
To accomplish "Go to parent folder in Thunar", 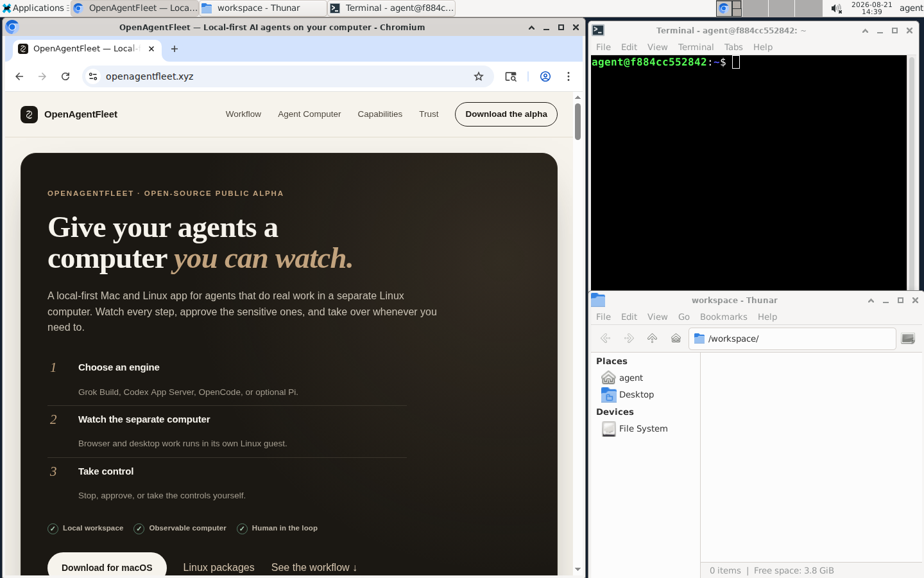I will 653,338.
